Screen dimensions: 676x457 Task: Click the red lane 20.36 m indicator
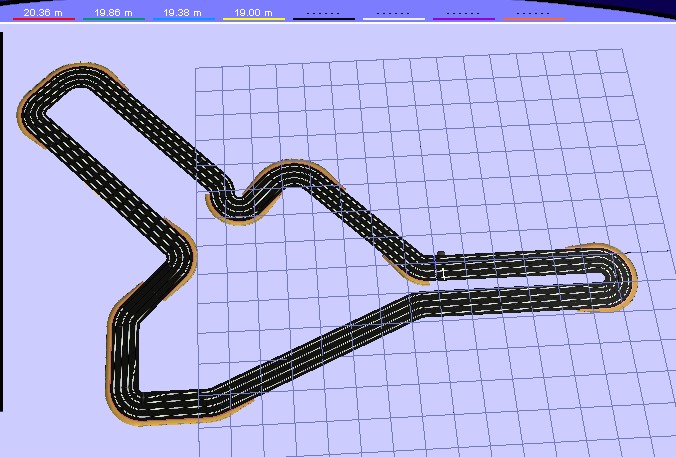pos(43,14)
